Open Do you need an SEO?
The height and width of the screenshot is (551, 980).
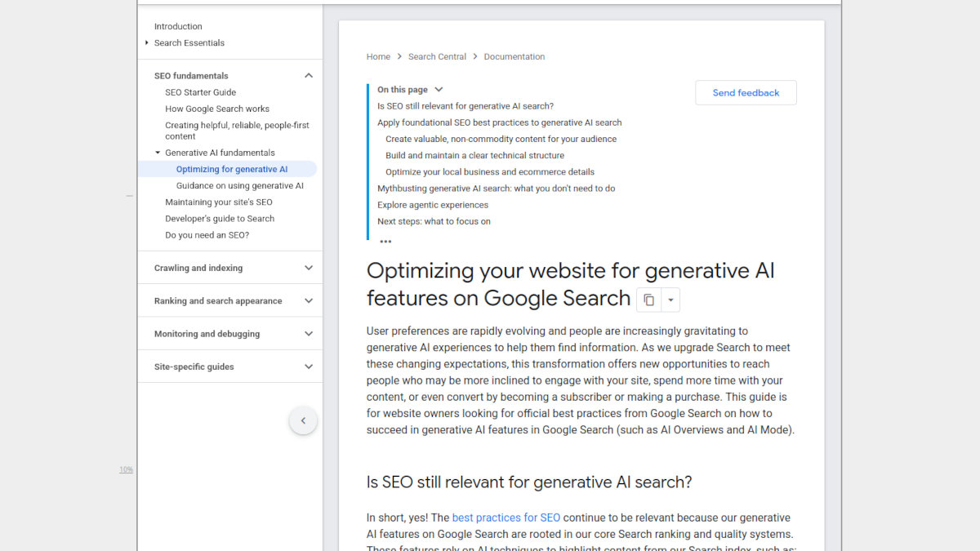(x=207, y=235)
